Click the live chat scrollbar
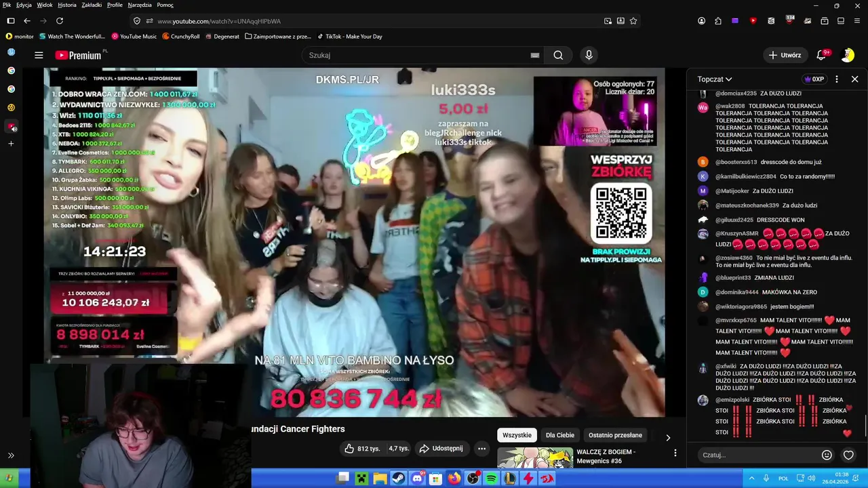This screenshot has width=868, height=488. [x=865, y=425]
